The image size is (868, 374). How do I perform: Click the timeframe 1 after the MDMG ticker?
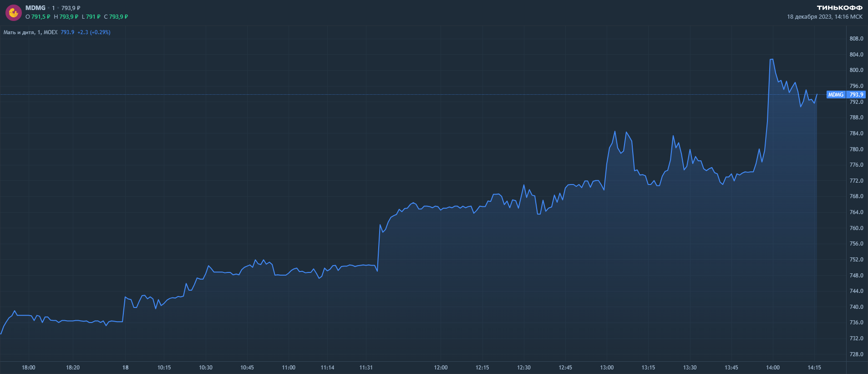pos(53,8)
